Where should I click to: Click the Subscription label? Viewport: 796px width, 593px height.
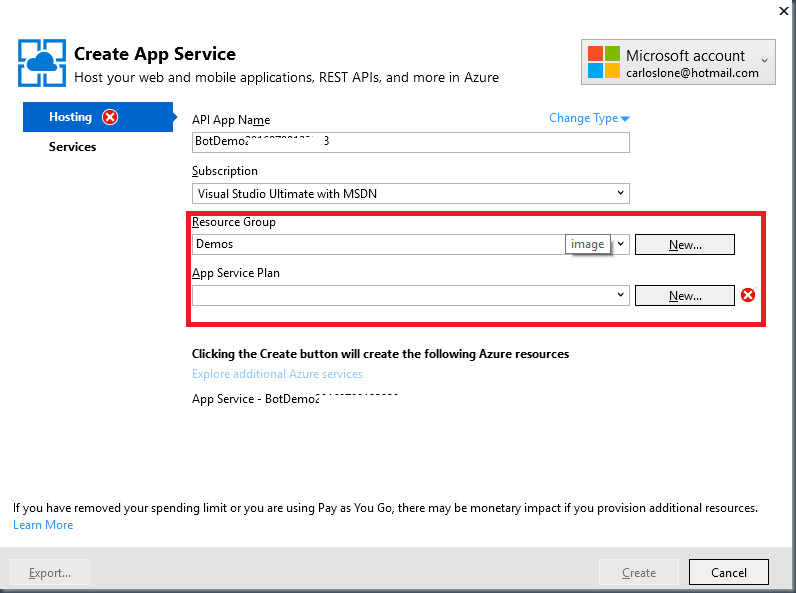point(224,171)
